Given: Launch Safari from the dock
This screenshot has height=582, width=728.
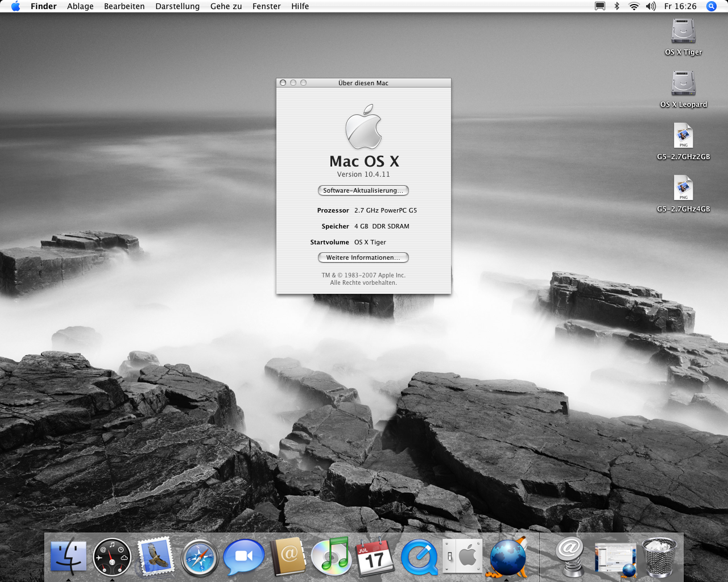Looking at the screenshot, I should click(x=200, y=557).
